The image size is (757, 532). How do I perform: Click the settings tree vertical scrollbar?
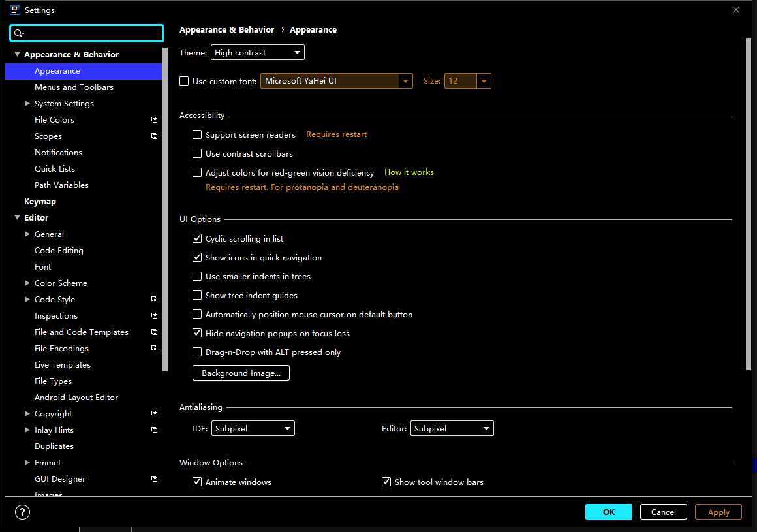click(x=165, y=209)
